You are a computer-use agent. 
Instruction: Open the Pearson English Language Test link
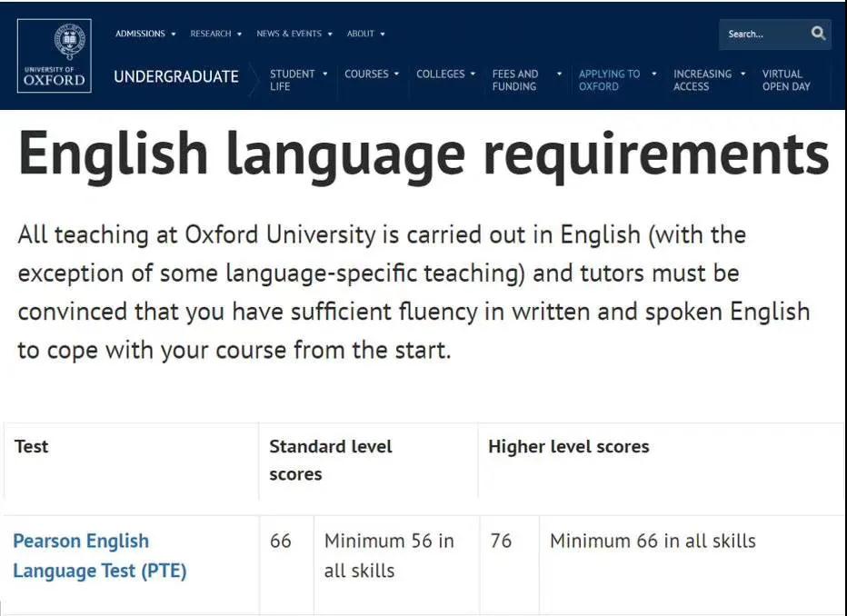(x=100, y=555)
